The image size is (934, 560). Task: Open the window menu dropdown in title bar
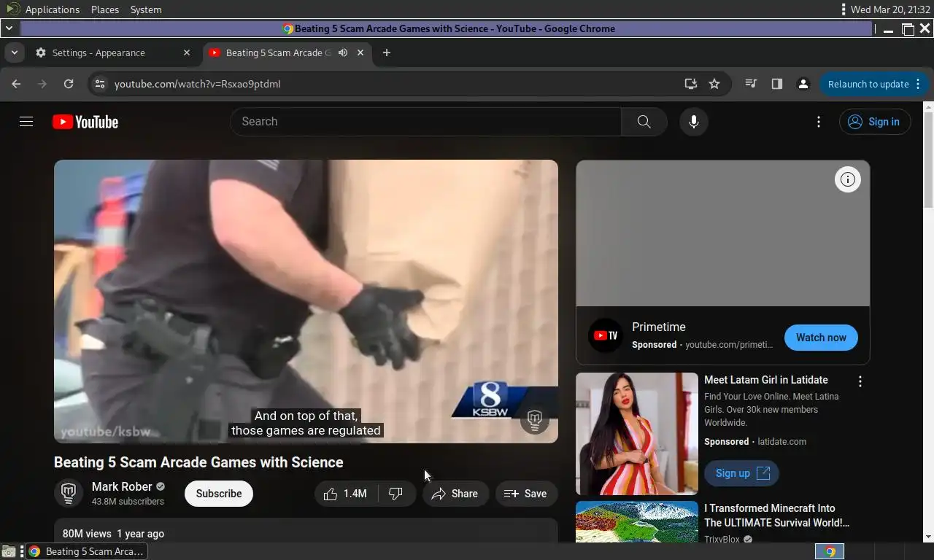coord(9,28)
